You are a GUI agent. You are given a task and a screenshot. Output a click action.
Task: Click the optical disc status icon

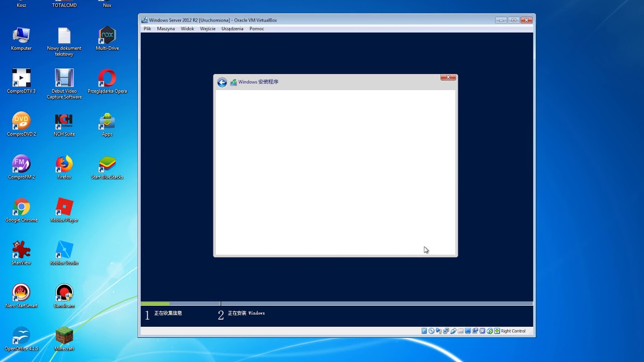pos(432,331)
